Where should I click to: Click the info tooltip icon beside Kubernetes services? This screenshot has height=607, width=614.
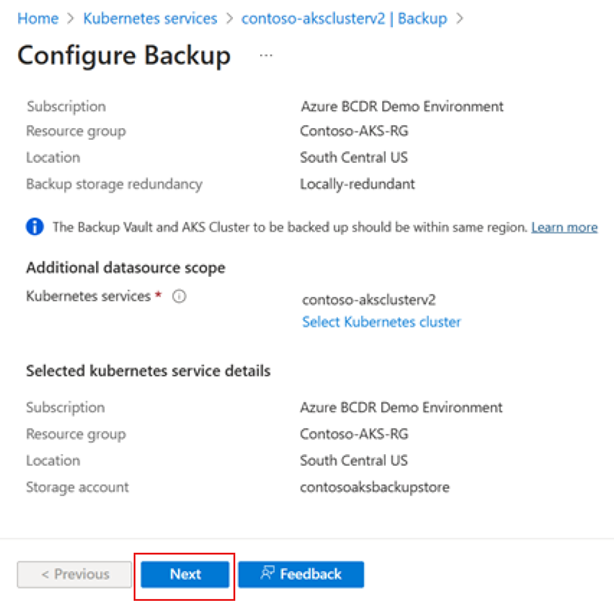[x=179, y=296]
